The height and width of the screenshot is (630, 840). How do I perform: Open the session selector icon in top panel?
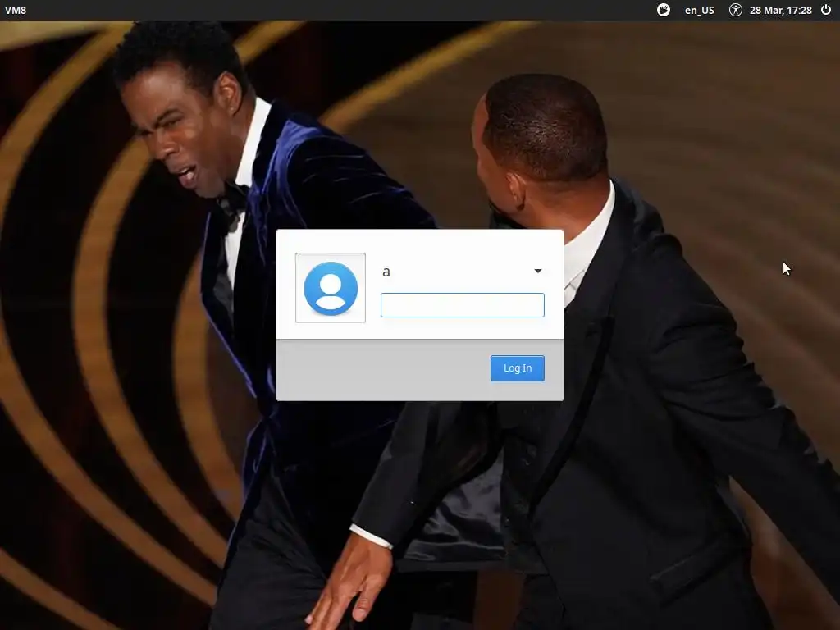663,10
